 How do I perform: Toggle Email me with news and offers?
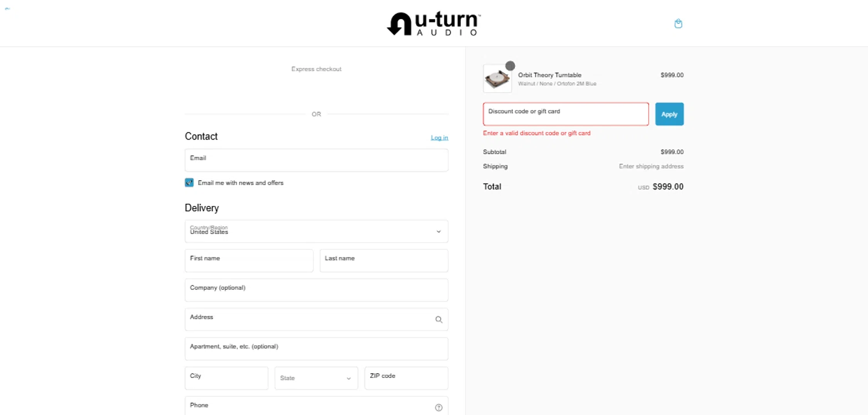point(189,182)
